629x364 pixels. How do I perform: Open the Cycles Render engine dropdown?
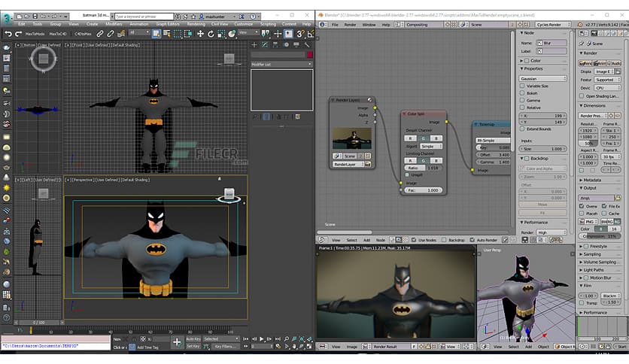[552, 25]
